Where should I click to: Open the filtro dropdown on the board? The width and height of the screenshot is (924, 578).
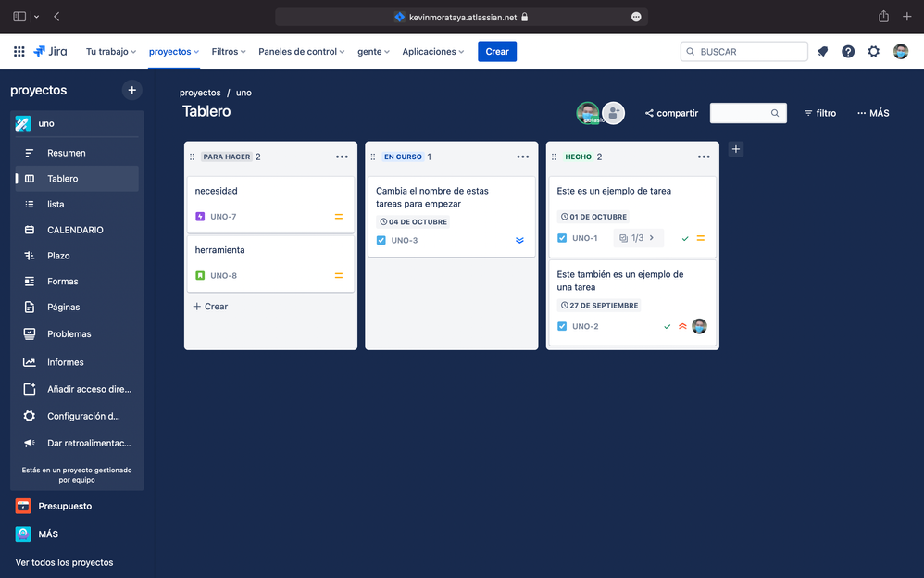pyautogui.click(x=819, y=113)
